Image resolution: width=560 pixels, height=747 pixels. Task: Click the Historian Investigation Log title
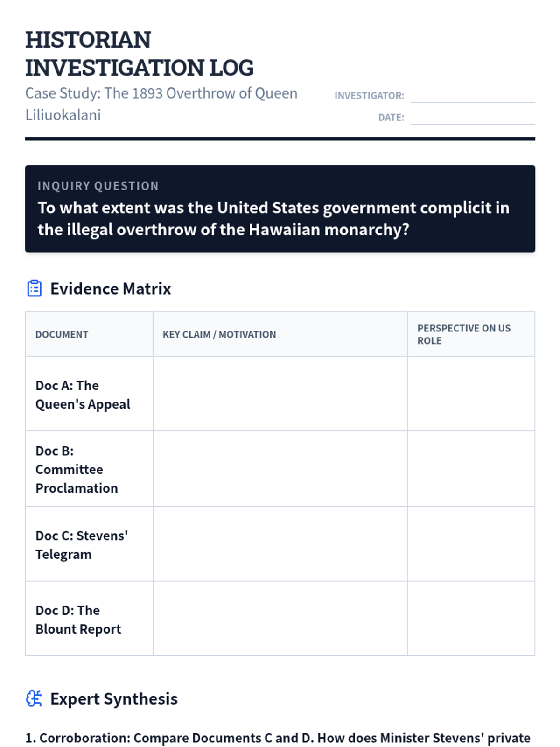tap(139, 53)
